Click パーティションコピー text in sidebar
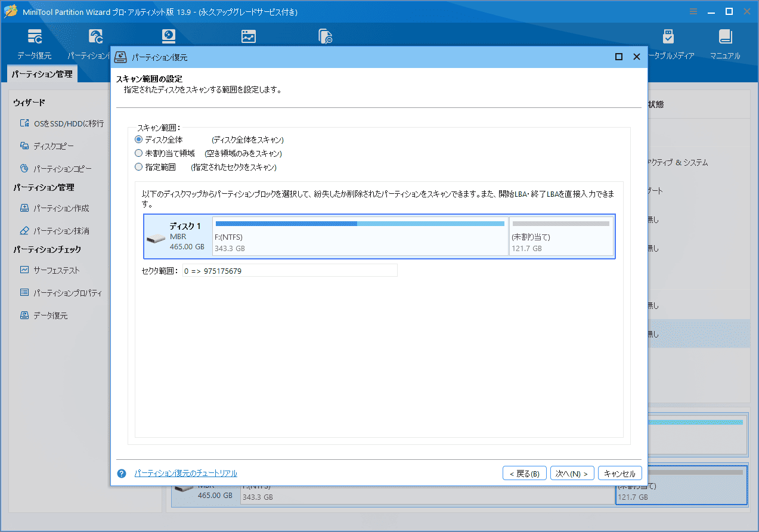 coord(63,169)
